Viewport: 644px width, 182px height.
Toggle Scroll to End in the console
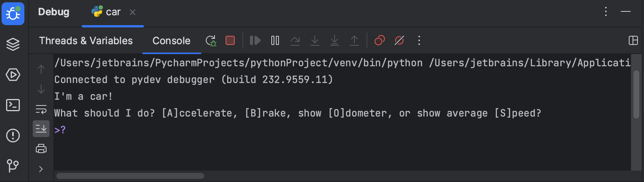[x=41, y=129]
